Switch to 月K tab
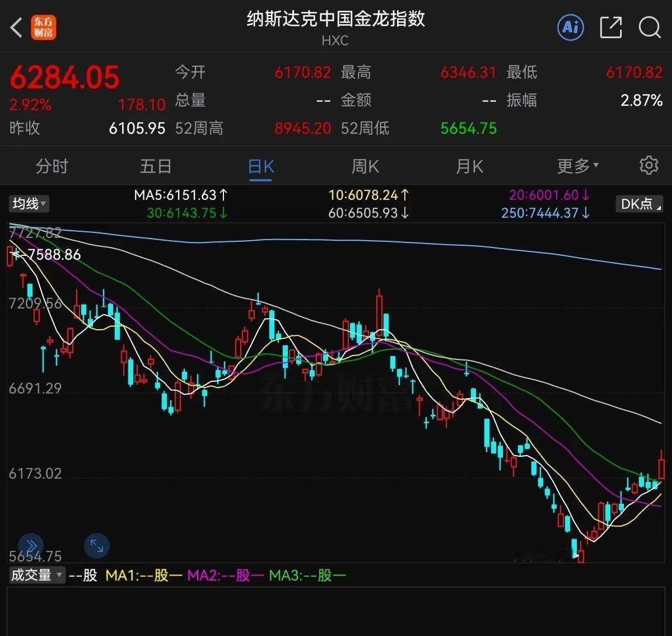This screenshot has height=636, width=672. pos(469,166)
